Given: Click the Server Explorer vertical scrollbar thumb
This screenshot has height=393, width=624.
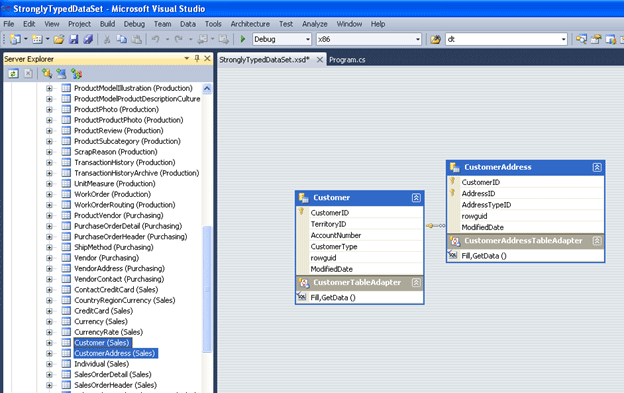Looking at the screenshot, I should [207, 289].
